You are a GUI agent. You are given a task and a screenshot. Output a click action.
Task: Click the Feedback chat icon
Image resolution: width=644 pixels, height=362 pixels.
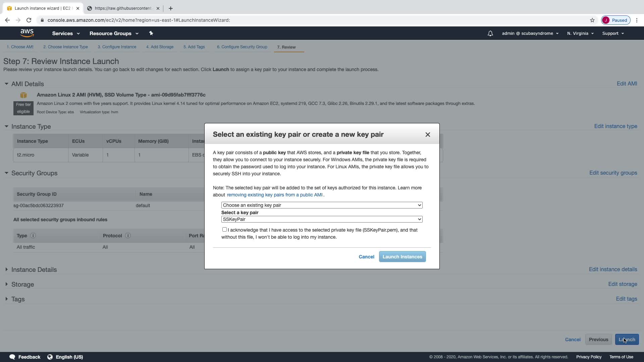(12, 357)
